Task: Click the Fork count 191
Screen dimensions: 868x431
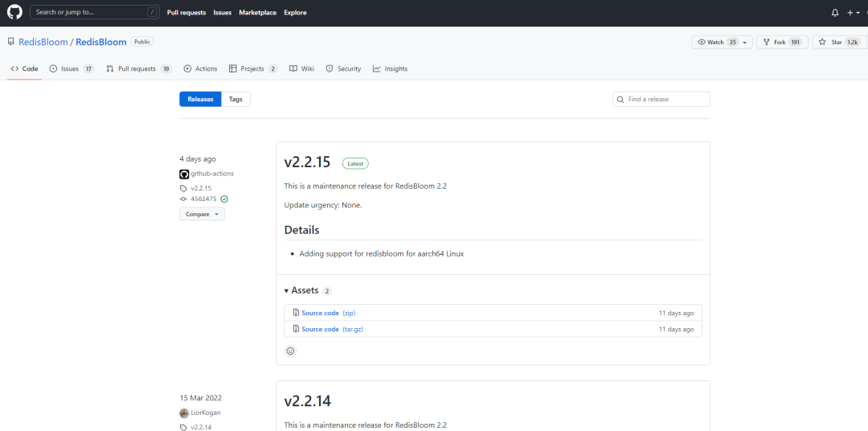Action: (796, 42)
